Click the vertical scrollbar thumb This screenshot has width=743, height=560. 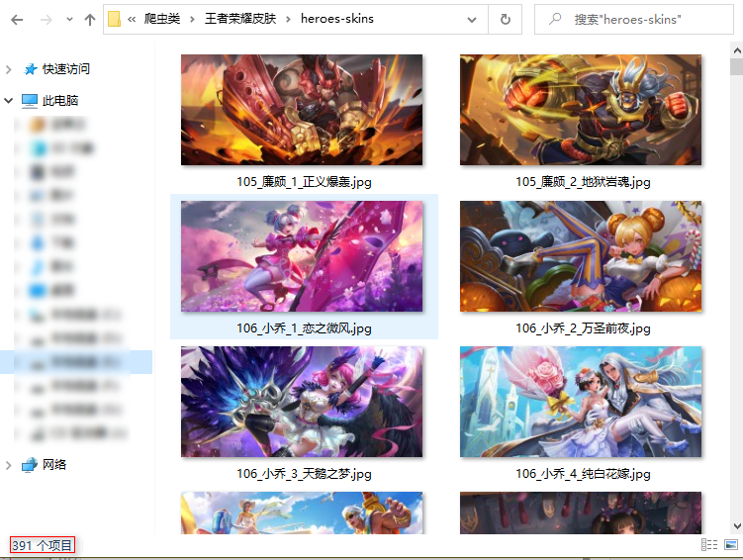click(736, 67)
